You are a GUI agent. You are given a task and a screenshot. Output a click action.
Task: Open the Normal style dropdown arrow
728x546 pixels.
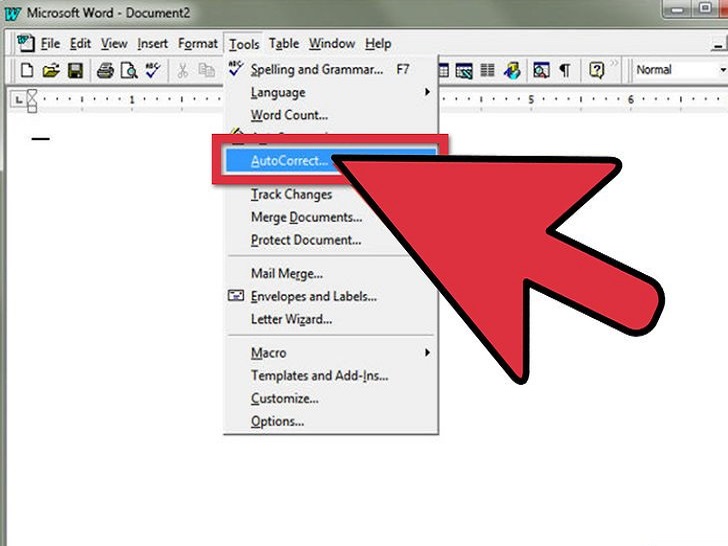click(x=722, y=70)
